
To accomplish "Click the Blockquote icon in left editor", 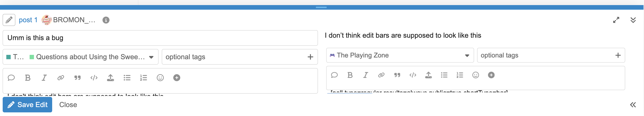I will (x=77, y=78).
